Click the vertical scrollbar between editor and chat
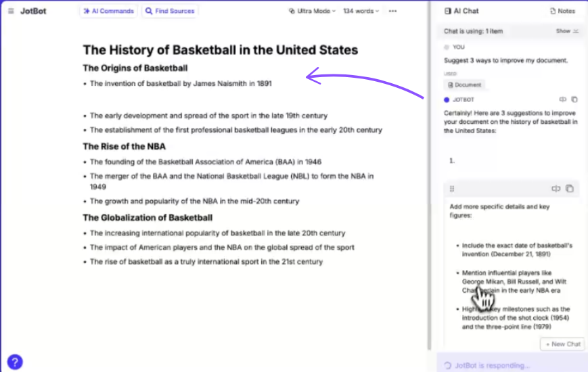 428,177
